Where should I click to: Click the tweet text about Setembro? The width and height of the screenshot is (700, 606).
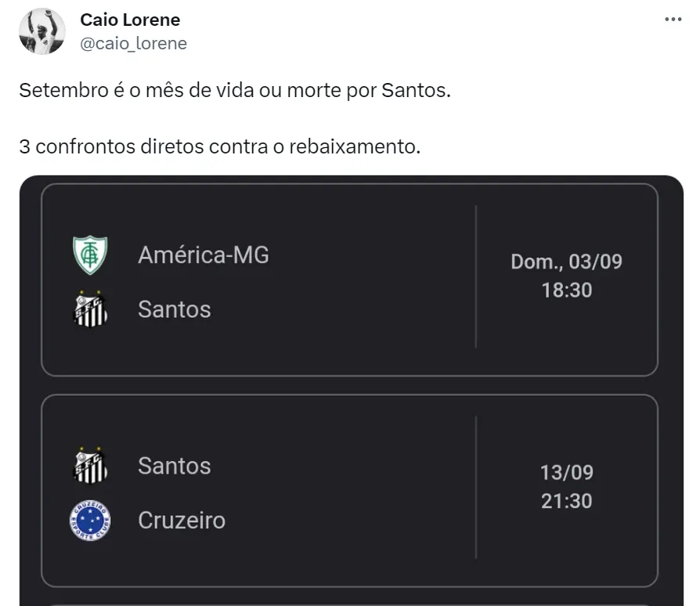[x=236, y=90]
